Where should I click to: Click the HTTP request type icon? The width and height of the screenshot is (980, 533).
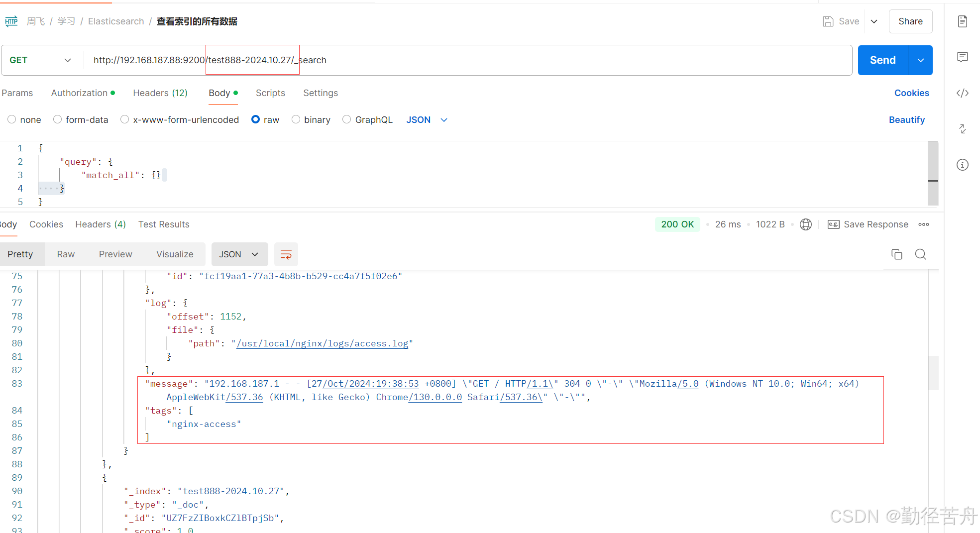[x=11, y=21]
